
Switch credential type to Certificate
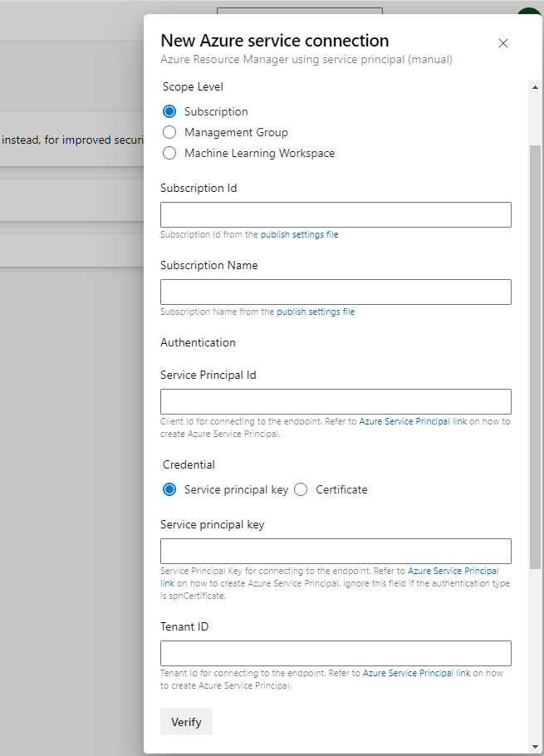[x=301, y=489]
